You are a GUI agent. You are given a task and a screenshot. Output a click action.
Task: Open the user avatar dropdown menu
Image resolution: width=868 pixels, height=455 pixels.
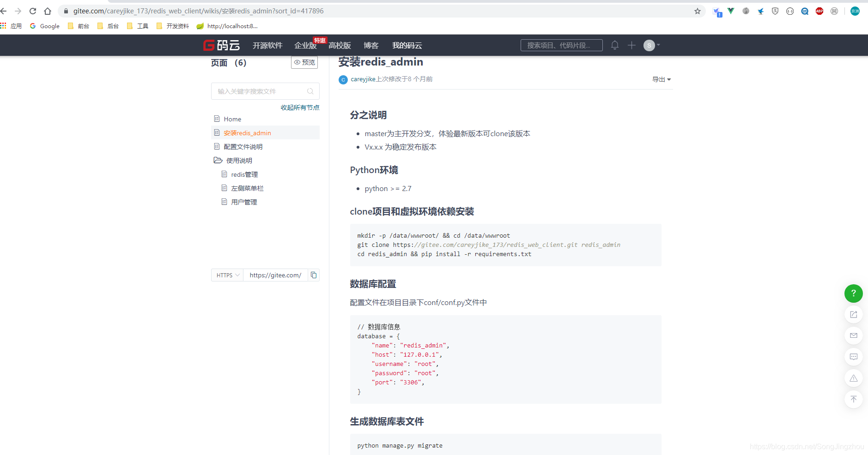click(x=651, y=45)
